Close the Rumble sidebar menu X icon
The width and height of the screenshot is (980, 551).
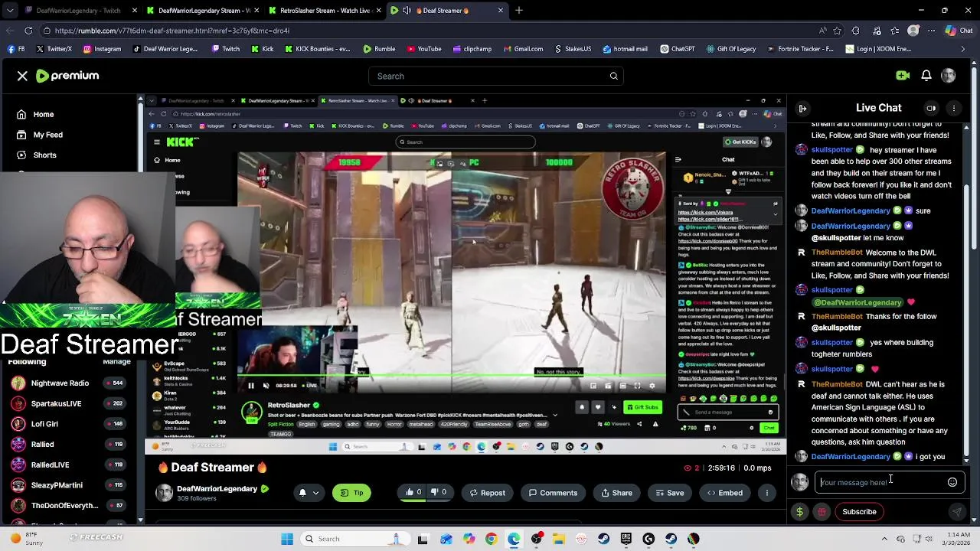coord(22,76)
